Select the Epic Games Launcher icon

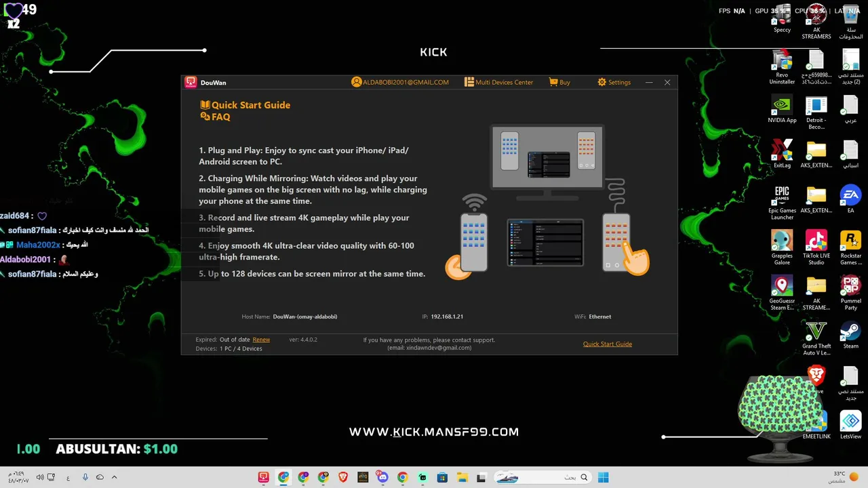[782, 203]
